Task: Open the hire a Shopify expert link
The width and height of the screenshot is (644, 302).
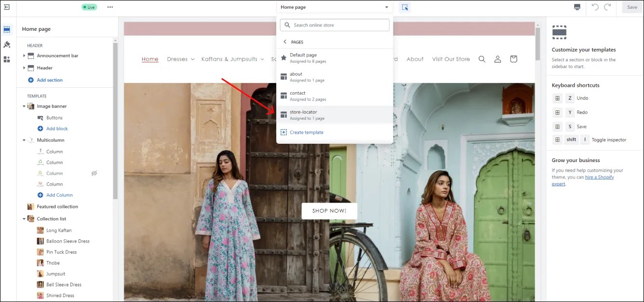Action: [x=599, y=177]
